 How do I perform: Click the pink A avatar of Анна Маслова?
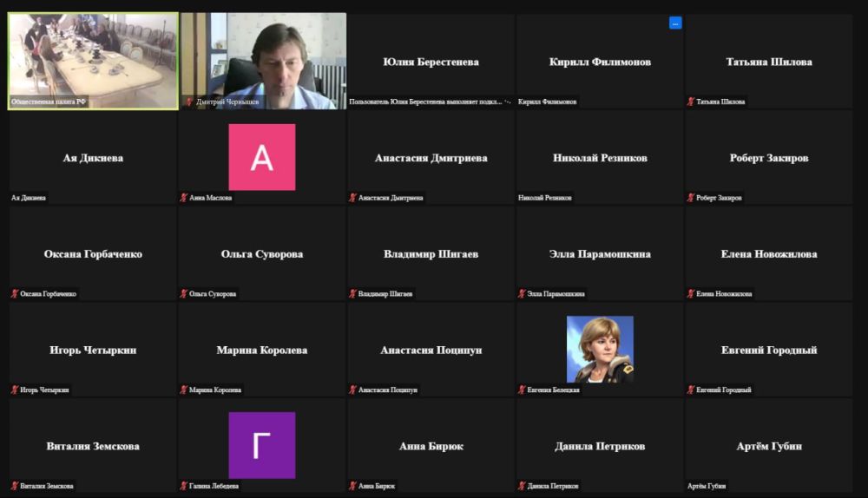261,157
